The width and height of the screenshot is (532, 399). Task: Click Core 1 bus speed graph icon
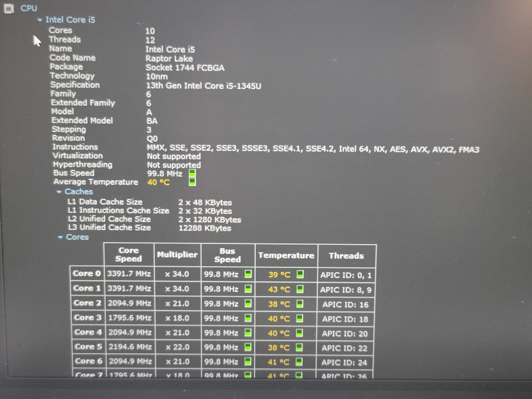tap(248, 289)
